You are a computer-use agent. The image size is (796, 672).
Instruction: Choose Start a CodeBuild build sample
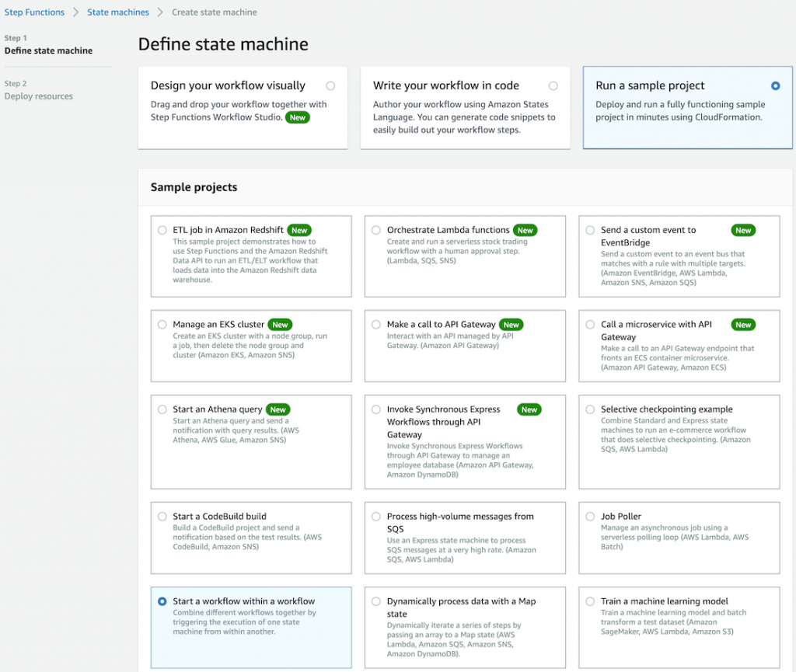(x=162, y=516)
